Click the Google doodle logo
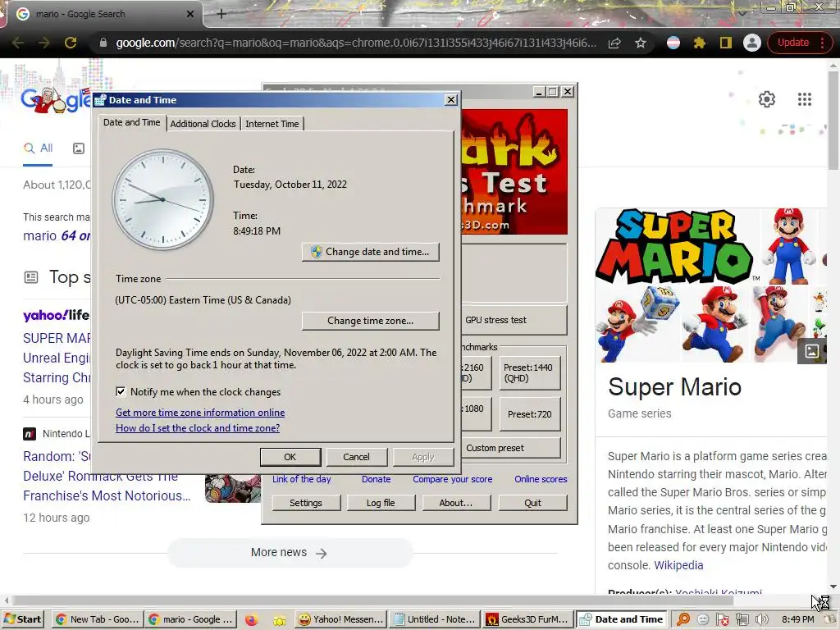The height and width of the screenshot is (630, 840). 55,99
